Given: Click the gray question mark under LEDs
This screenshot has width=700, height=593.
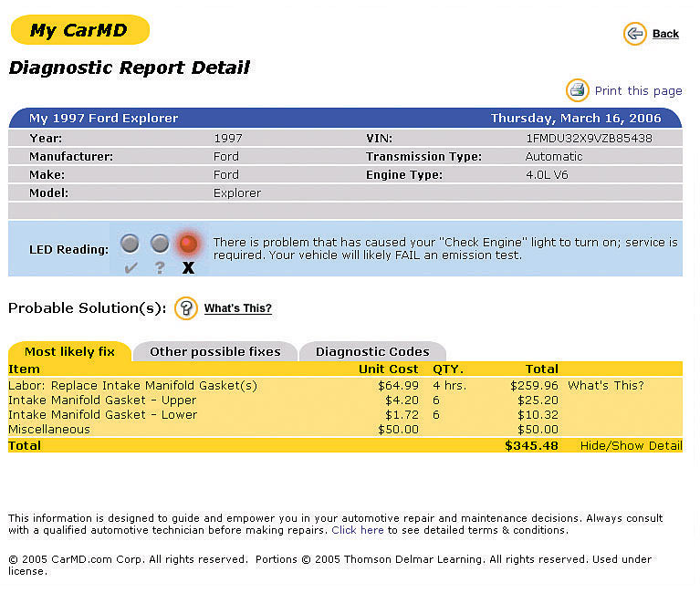Looking at the screenshot, I should (x=160, y=267).
